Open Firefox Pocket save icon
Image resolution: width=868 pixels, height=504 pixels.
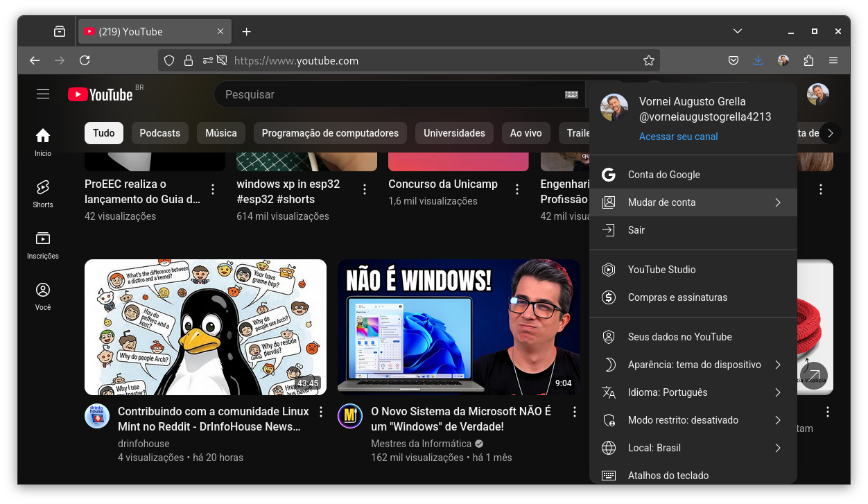click(734, 60)
